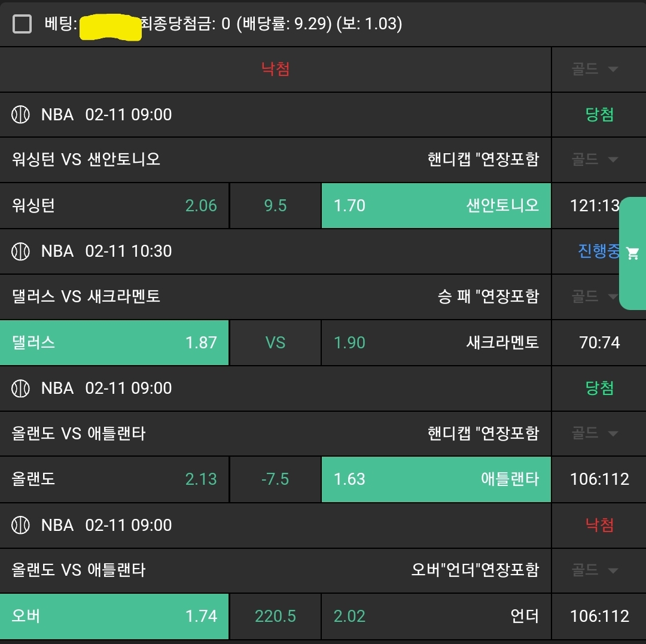Click the 진행중 status label
The height and width of the screenshot is (644, 646).
click(x=598, y=251)
